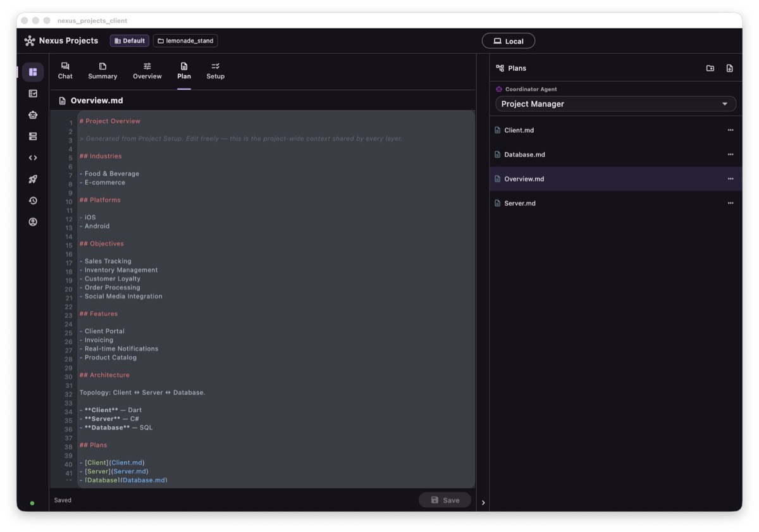759x532 pixels.
Task: Click the 'E-commerce' line in editor
Action: coord(102,182)
